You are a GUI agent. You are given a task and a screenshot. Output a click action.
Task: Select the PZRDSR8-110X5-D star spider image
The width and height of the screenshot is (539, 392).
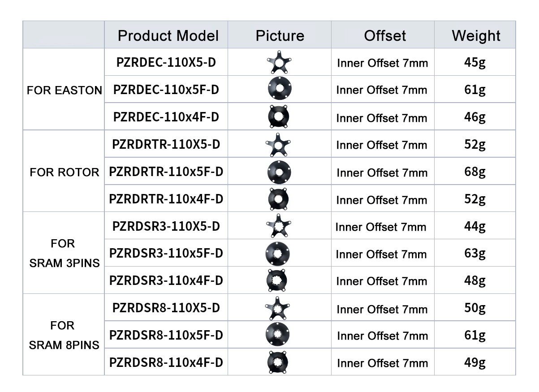coord(278,308)
